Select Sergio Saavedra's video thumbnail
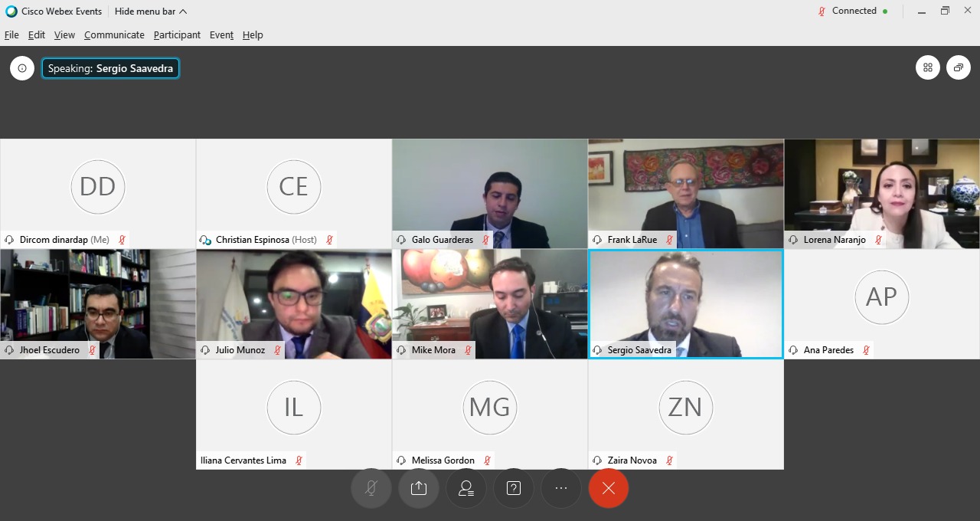980x521 pixels. coord(686,304)
